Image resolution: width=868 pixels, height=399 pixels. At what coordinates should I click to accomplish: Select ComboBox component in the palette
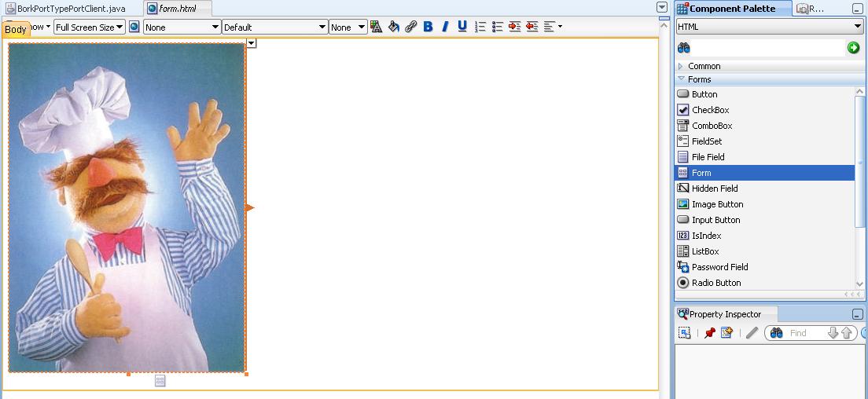click(x=764, y=126)
